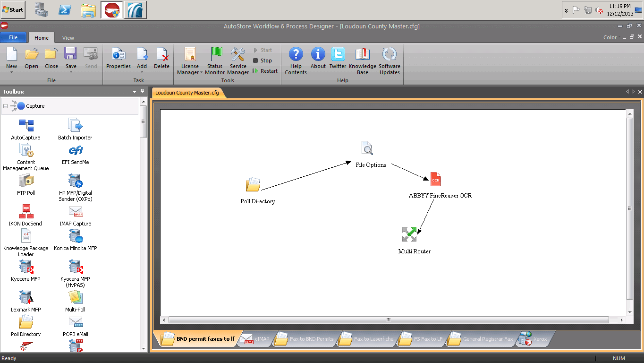Viewport: 644px width, 363px height.
Task: Pick the POP3 eMail component
Action: (x=76, y=326)
